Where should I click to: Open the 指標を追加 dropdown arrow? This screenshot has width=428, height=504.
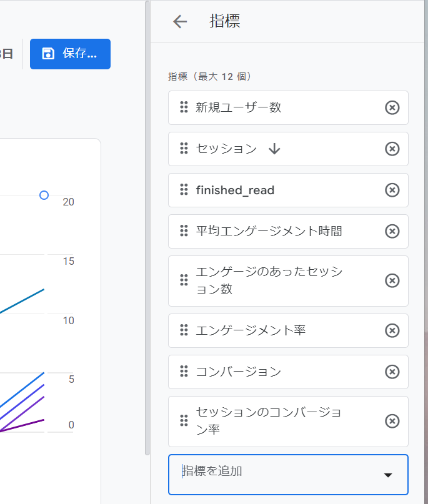pyautogui.click(x=388, y=475)
